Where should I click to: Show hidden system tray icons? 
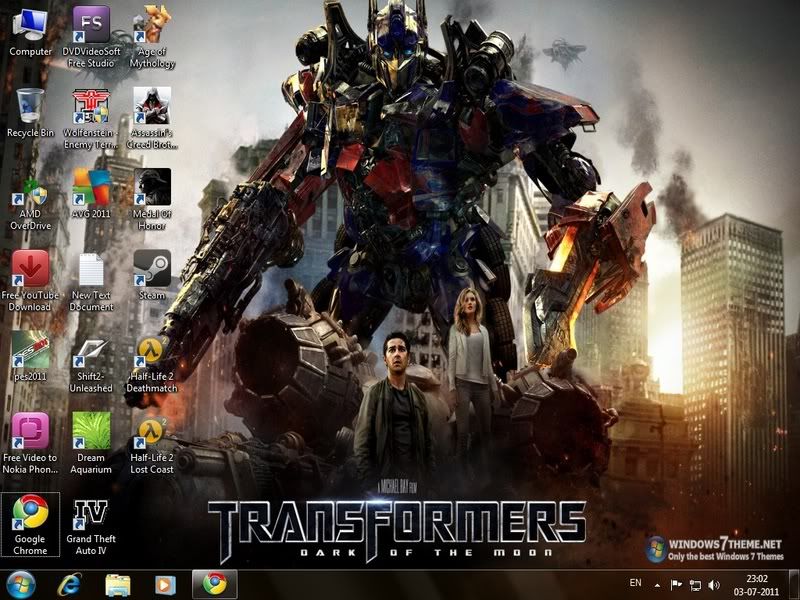pyautogui.click(x=658, y=585)
